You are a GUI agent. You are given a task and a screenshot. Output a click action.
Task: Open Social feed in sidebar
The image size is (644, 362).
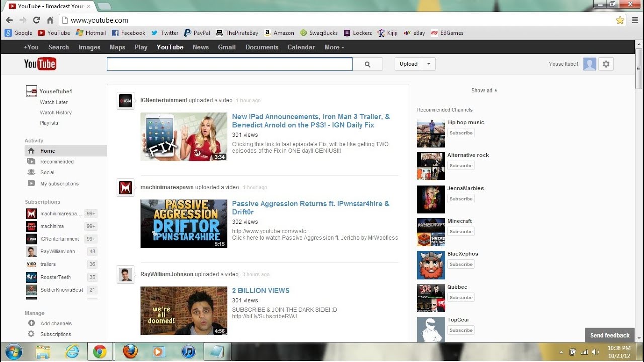tap(47, 172)
